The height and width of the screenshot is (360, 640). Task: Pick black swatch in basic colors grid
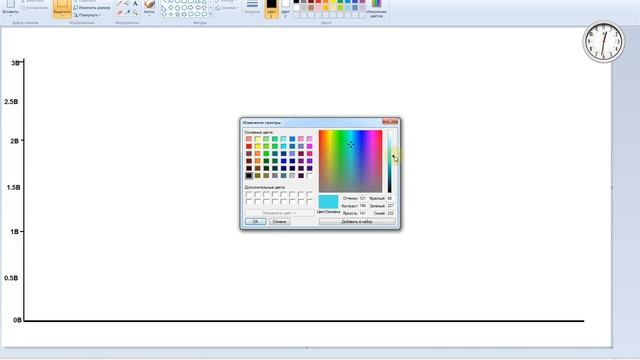249,176
